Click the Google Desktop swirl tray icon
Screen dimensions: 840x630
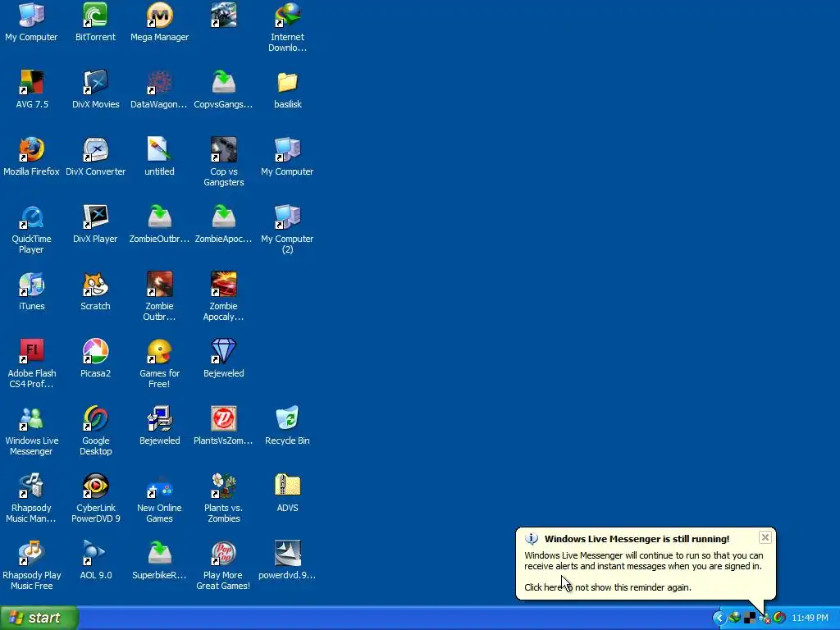779,618
